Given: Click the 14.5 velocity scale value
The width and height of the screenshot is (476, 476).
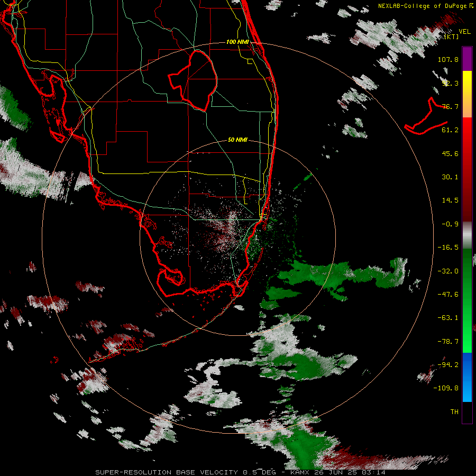Looking at the screenshot, I should point(450,200).
